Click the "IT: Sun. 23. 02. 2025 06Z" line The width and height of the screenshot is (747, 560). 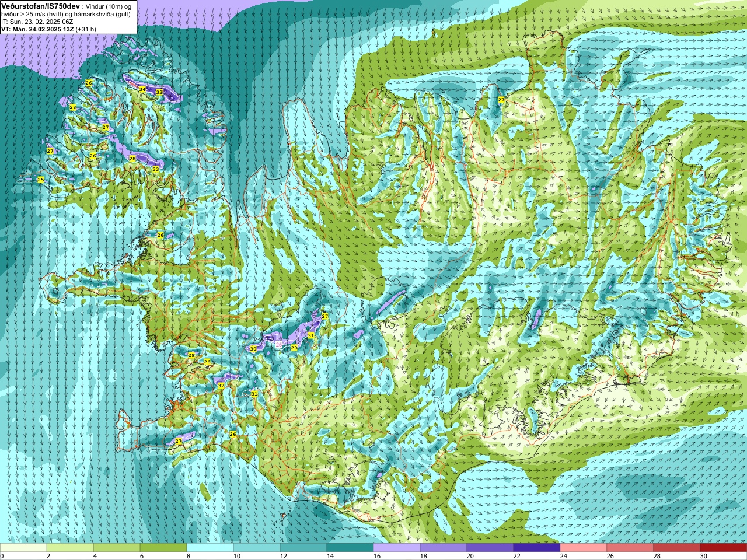(37, 22)
